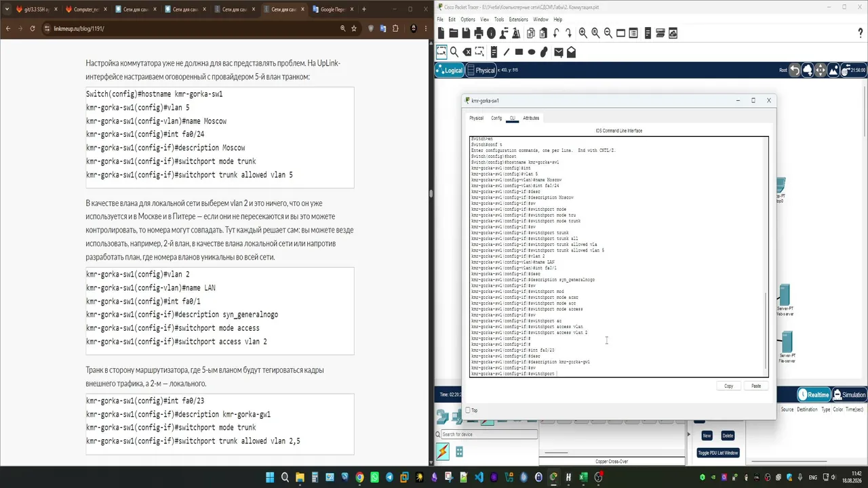Switch to Simulation mode
Screen dimensions: 868x488
tap(849, 394)
